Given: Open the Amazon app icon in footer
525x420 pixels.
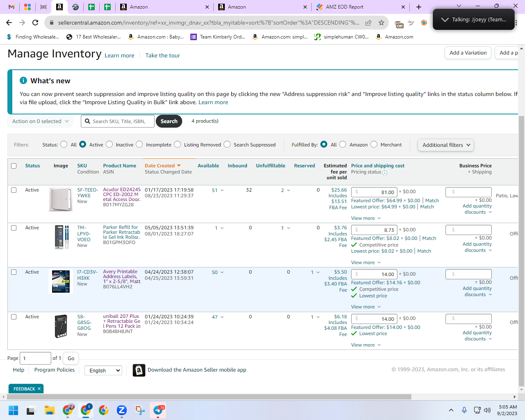Looking at the screenshot, I should coord(139,370).
